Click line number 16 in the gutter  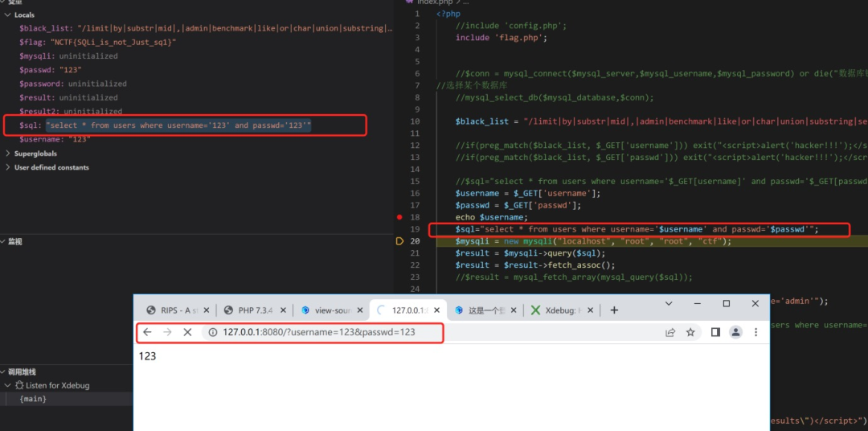click(416, 193)
